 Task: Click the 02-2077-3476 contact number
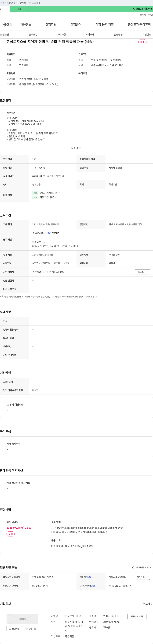(40, 586)
